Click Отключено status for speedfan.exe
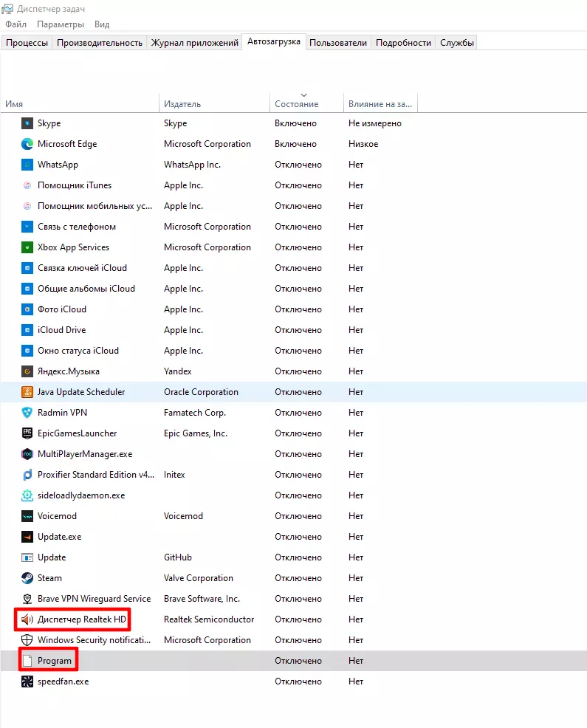This screenshot has width=587, height=728. pos(298,681)
